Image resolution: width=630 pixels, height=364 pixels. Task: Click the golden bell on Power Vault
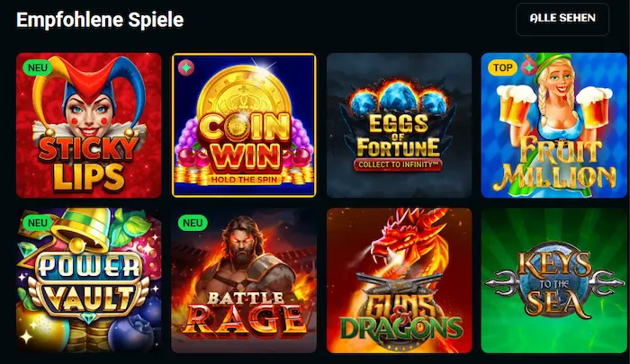click(83, 230)
